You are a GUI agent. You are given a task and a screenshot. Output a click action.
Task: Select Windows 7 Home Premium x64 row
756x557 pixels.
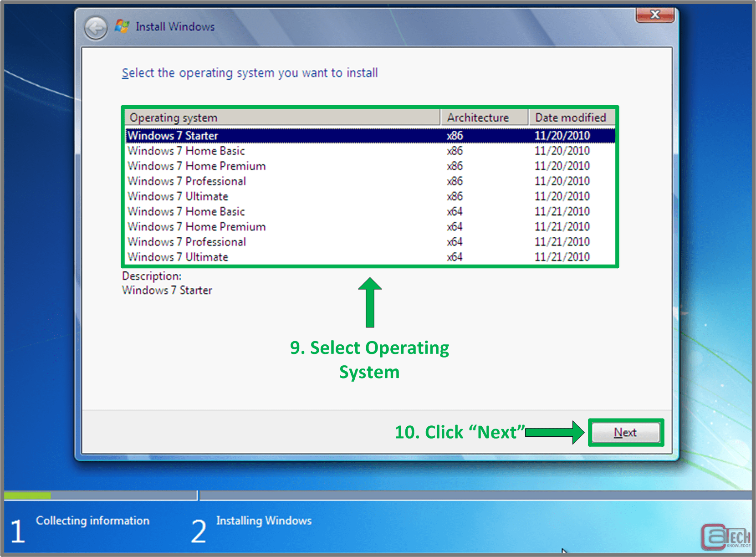click(x=370, y=227)
